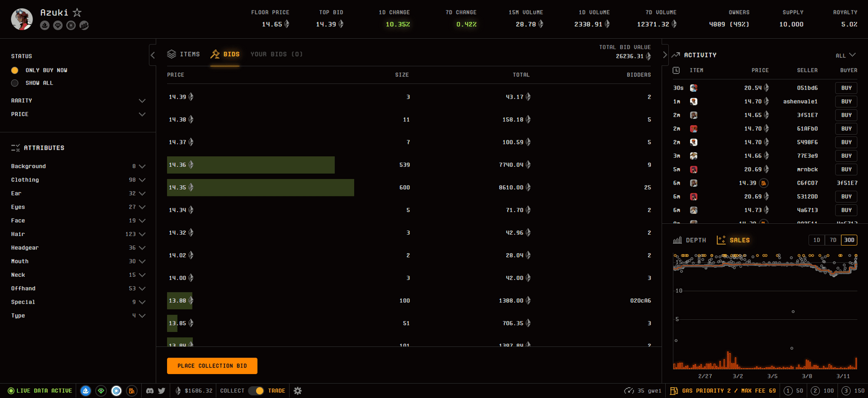
Task: Open settings via the bottom bar gear icon
Action: [298, 391]
